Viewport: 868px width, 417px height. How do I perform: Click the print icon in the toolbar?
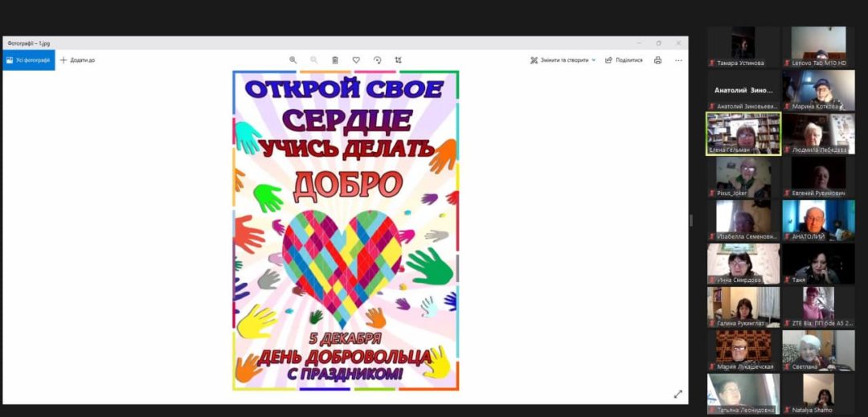pyautogui.click(x=657, y=60)
